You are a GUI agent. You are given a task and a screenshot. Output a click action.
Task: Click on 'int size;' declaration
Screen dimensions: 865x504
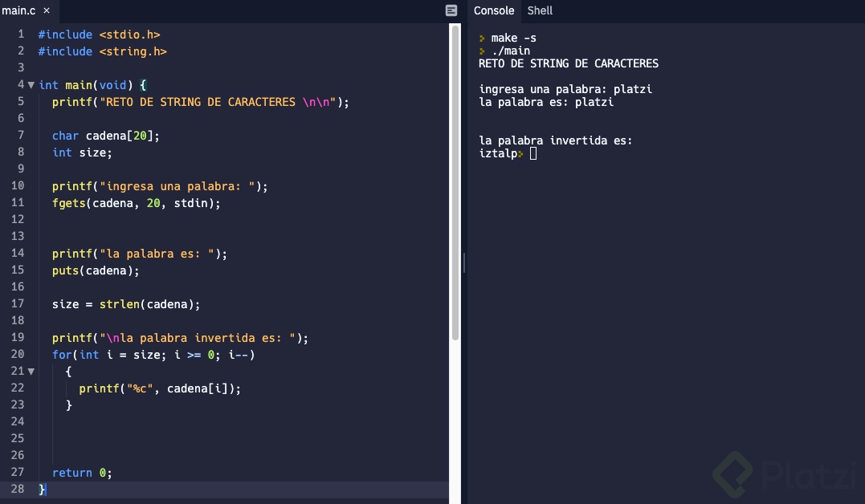pos(82,152)
